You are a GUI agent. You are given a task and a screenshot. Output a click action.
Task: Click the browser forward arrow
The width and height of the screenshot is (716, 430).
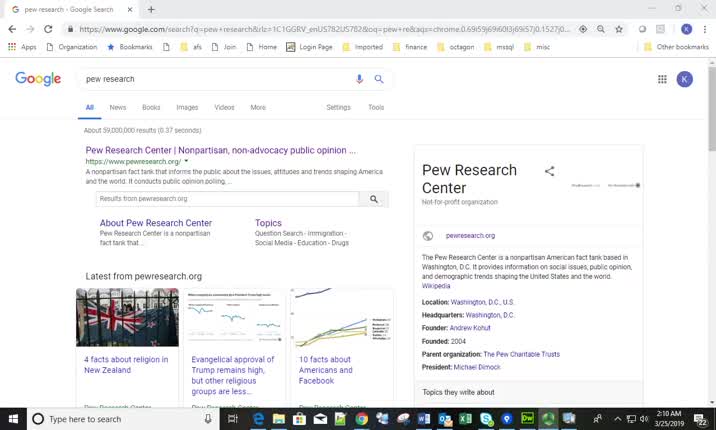[x=30, y=29]
